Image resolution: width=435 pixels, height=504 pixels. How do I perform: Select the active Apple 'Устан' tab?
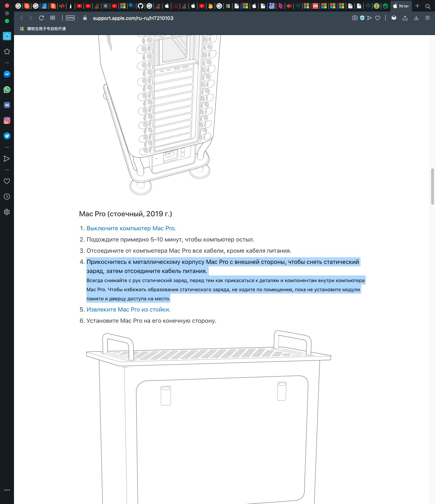(x=401, y=6)
